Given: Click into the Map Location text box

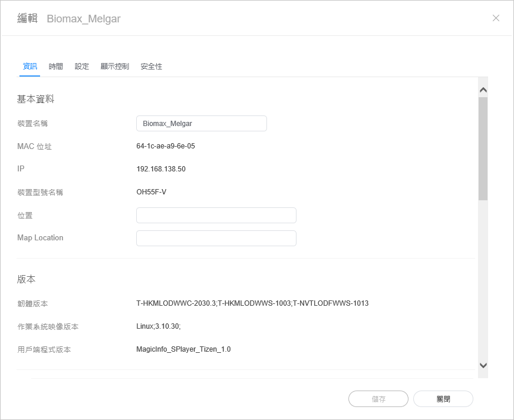Looking at the screenshot, I should [x=216, y=239].
